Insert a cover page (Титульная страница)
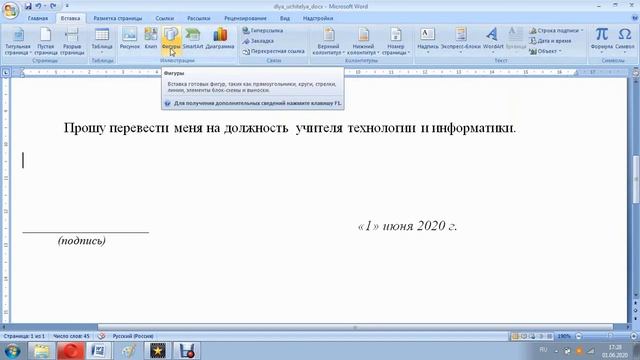 click(18, 41)
